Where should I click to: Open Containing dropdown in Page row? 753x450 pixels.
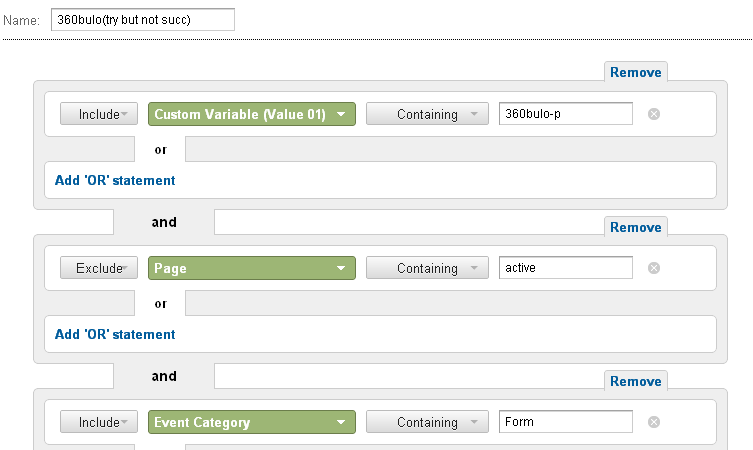coord(427,268)
